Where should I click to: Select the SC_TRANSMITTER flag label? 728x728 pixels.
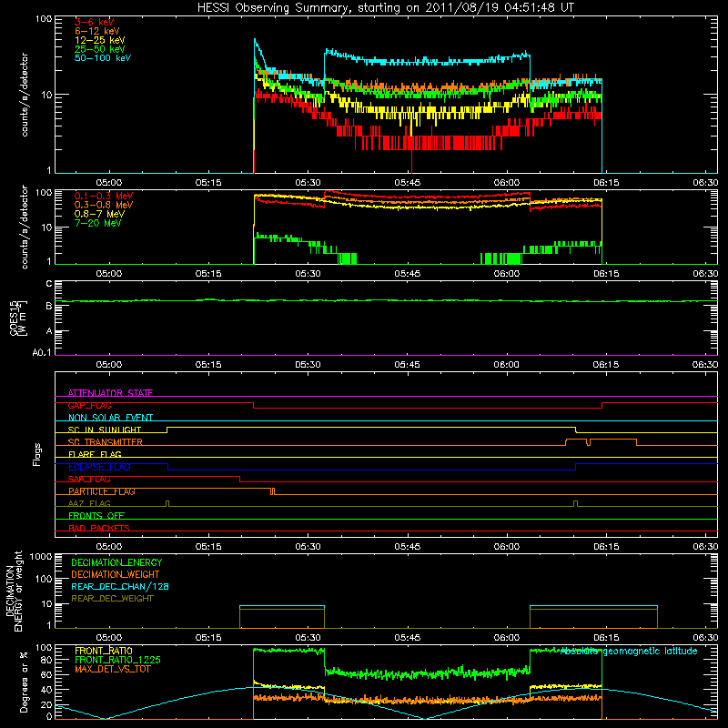(x=106, y=442)
